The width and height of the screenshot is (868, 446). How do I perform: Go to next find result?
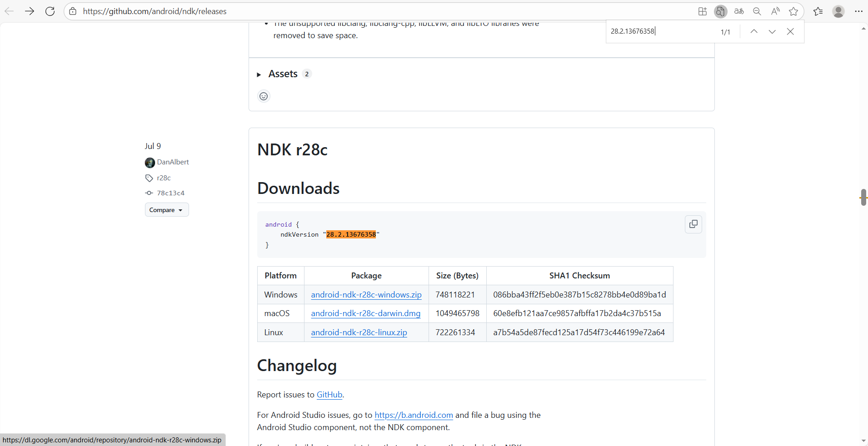772,31
